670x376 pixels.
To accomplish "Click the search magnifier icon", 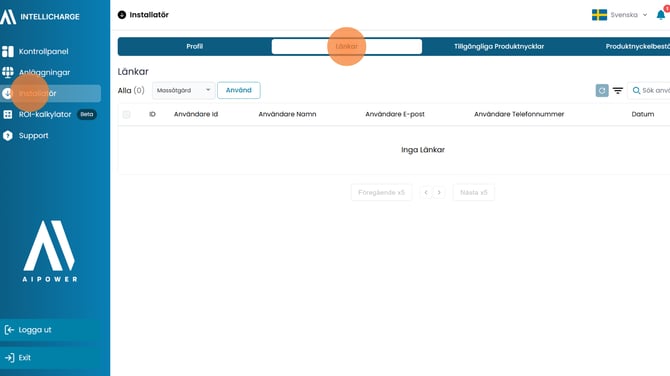I will coord(636,91).
